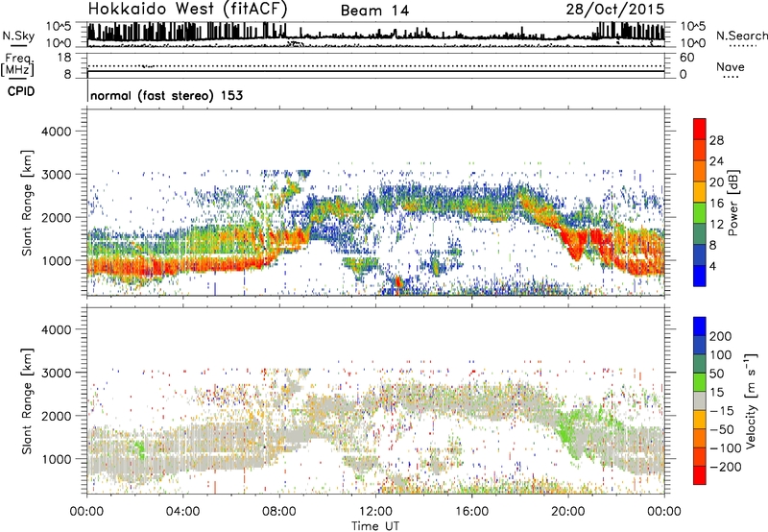Select the "Beam 14" label
The width and height of the screenshot is (768, 532).
pyautogui.click(x=374, y=11)
